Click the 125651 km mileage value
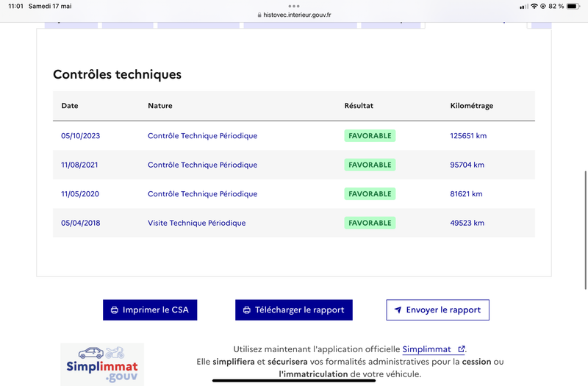This screenshot has height=386, width=588. [x=468, y=136]
